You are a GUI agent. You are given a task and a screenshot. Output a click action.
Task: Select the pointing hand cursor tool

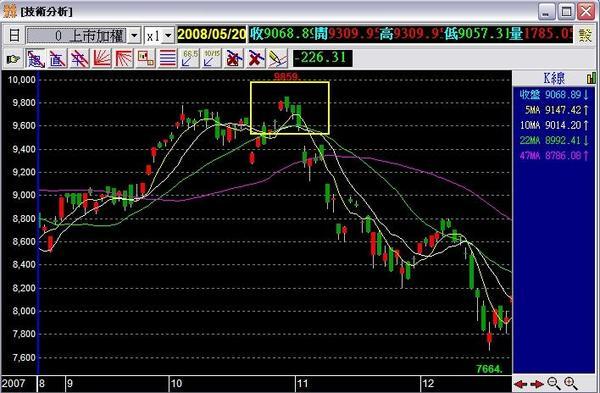13,59
